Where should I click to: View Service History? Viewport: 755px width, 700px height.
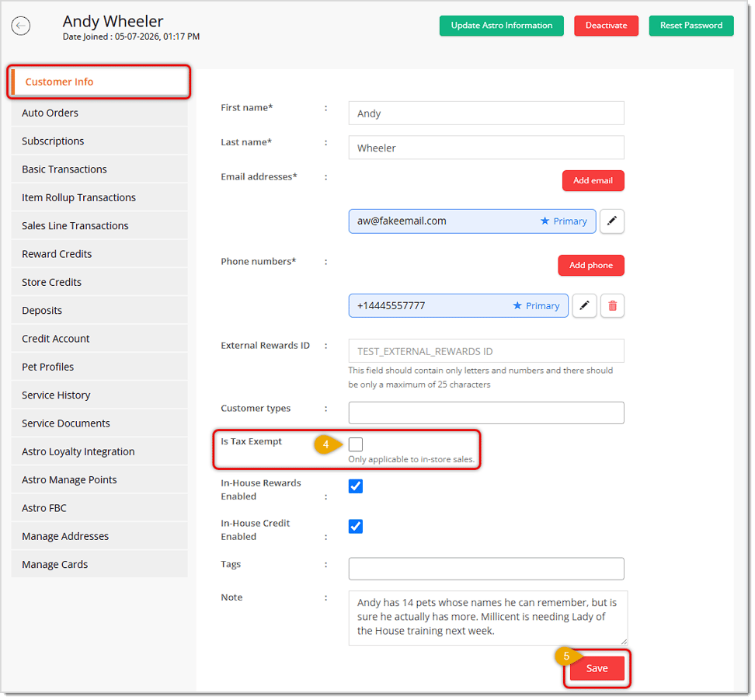point(99,396)
